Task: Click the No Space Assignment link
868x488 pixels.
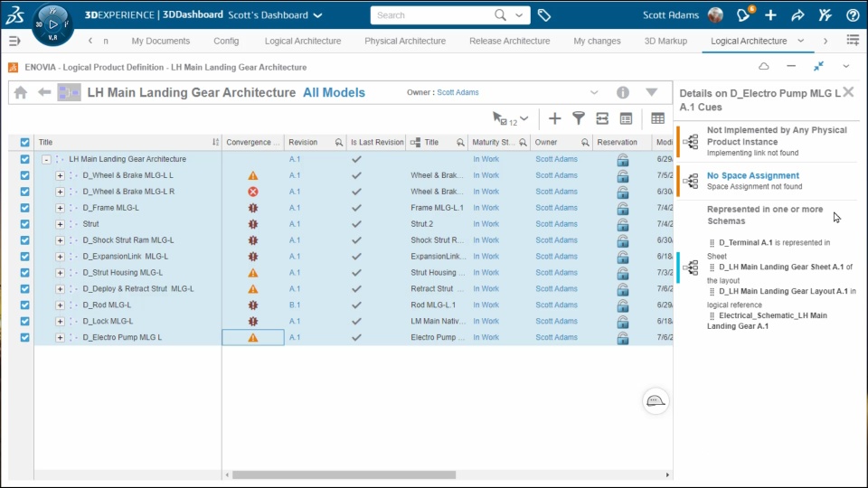Action: pos(753,175)
